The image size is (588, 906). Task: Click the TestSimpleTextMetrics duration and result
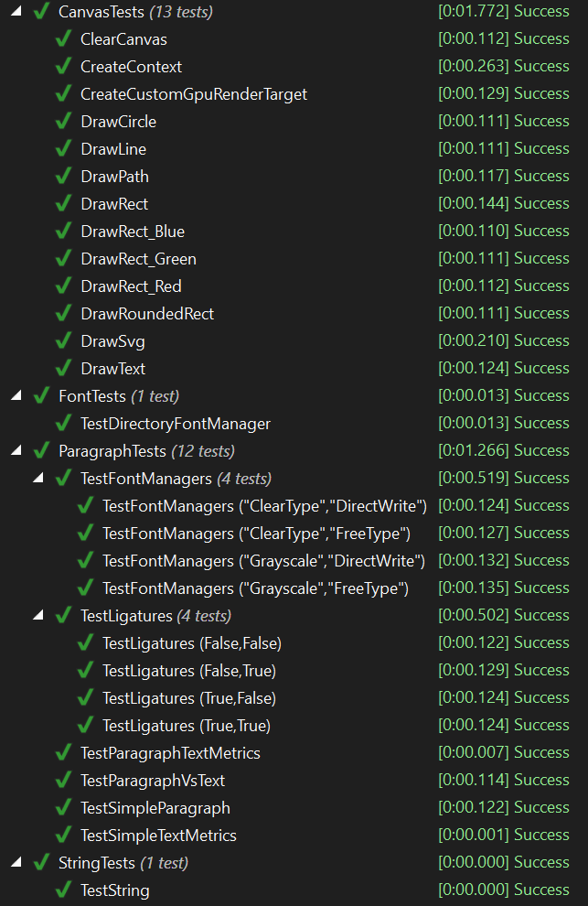(x=504, y=835)
